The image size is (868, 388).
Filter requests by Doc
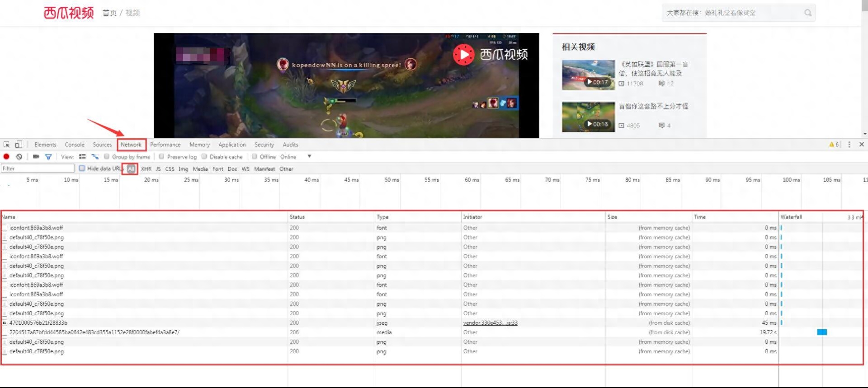232,169
